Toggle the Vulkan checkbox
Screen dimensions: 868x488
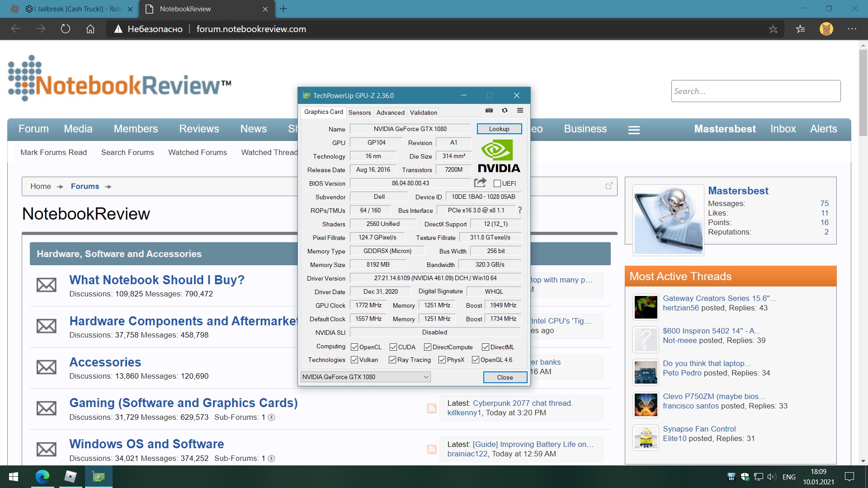point(354,360)
